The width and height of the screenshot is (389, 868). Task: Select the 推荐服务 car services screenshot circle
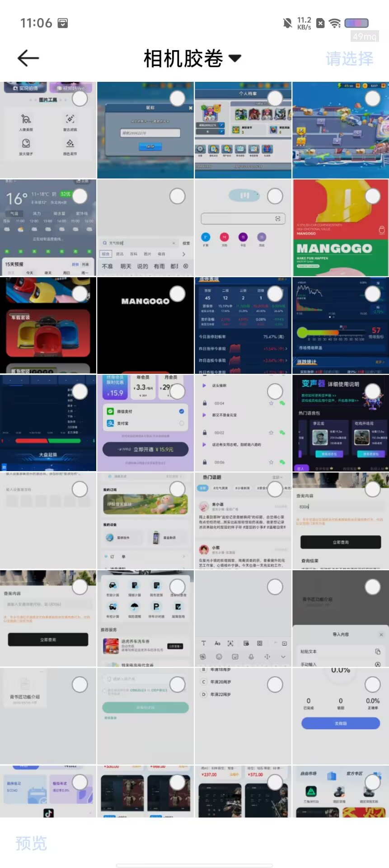tap(178, 587)
